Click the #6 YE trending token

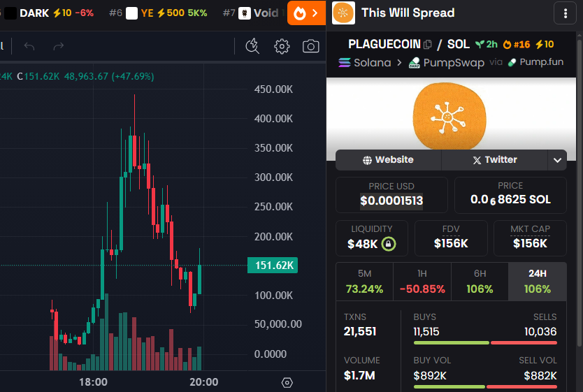(x=158, y=13)
